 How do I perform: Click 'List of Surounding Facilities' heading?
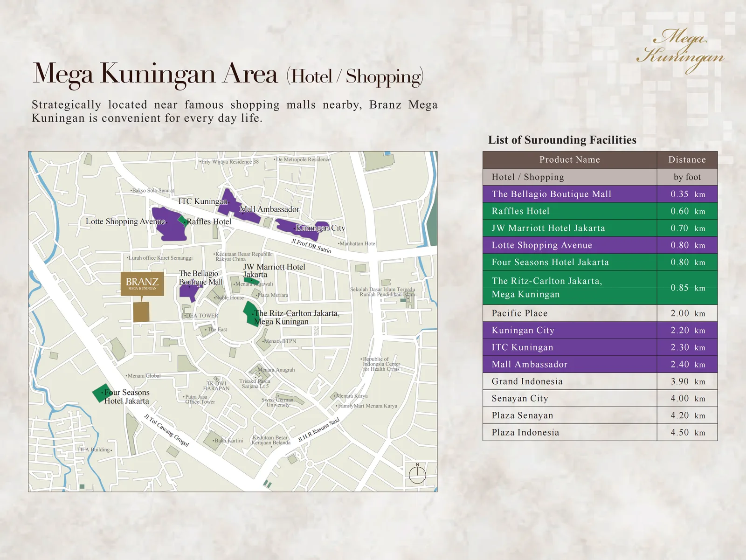coord(562,140)
